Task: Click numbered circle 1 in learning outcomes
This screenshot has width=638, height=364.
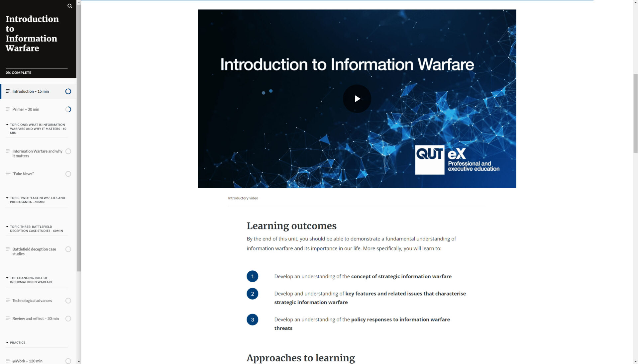Action: [x=252, y=276]
